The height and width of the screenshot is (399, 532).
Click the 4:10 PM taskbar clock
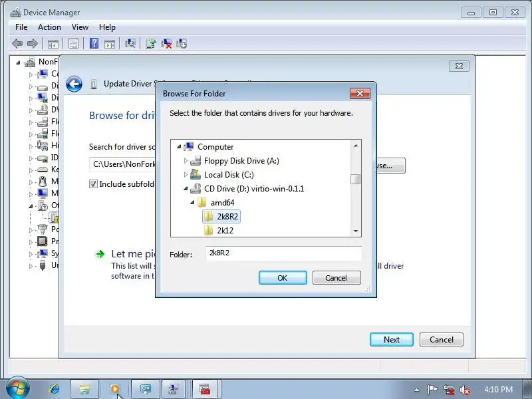tap(498, 390)
